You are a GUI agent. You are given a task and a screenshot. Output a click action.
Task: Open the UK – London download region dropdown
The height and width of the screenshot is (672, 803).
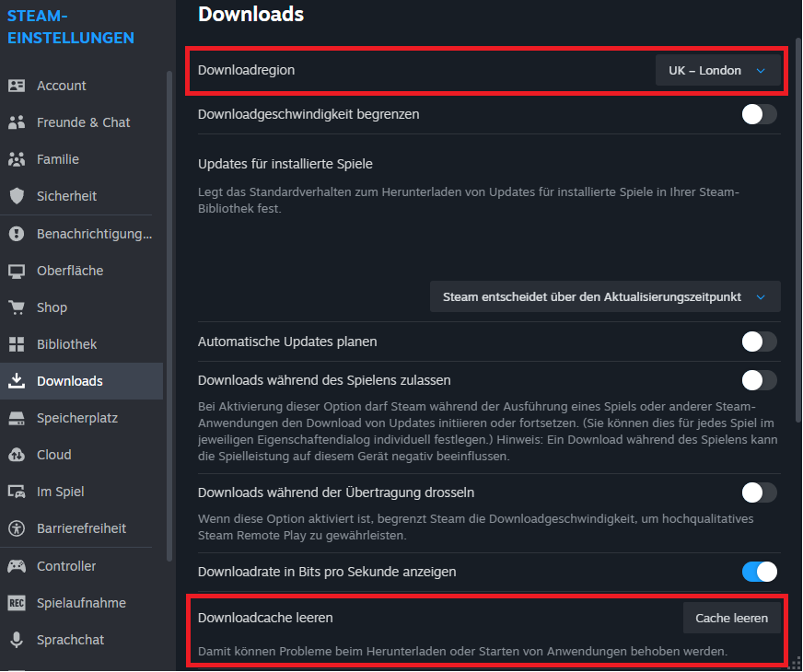point(718,70)
